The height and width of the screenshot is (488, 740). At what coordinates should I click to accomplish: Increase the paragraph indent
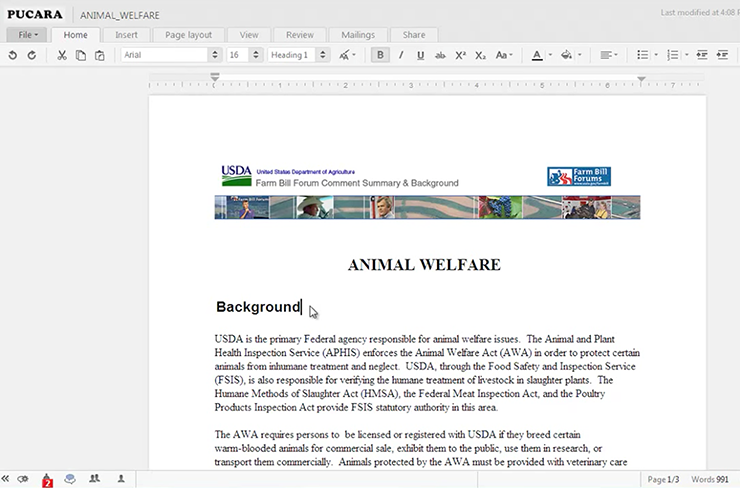click(x=724, y=55)
